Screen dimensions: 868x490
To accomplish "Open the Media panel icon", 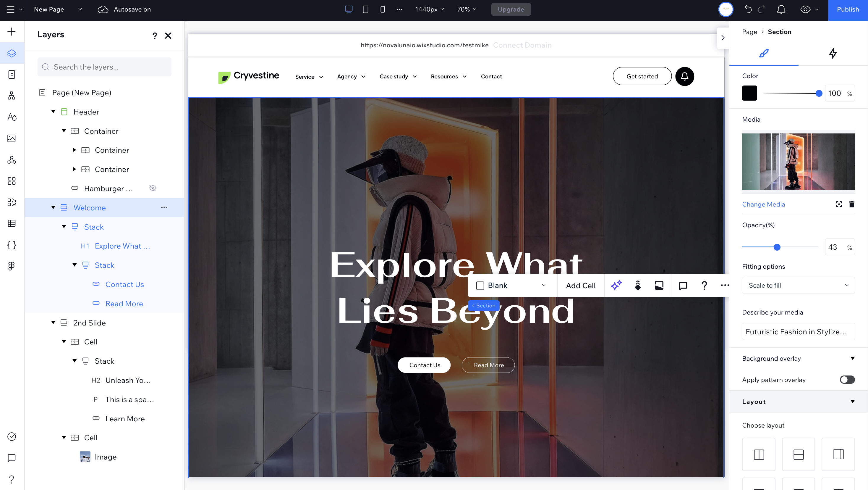I will point(12,138).
